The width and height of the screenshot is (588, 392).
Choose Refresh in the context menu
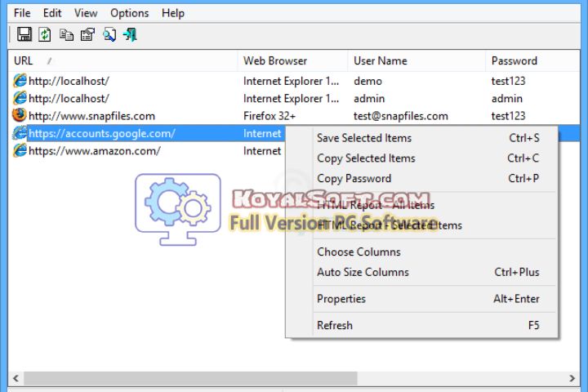point(422,325)
